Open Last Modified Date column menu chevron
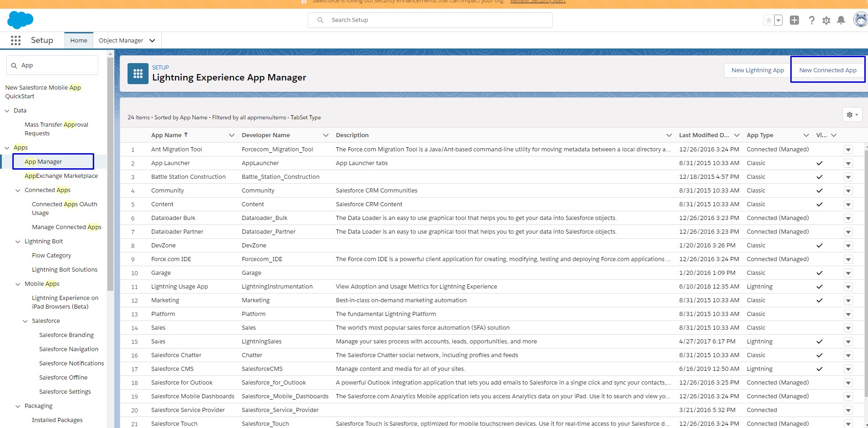The width and height of the screenshot is (868, 428). tap(737, 135)
